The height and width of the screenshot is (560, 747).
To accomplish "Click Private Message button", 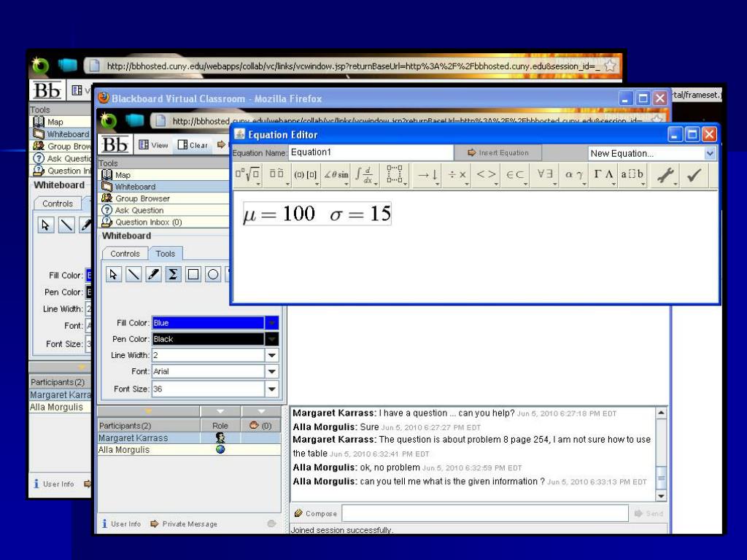I will (183, 524).
